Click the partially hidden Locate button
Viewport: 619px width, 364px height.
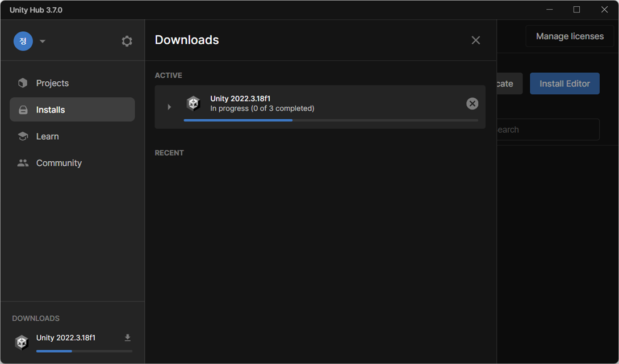509,83
